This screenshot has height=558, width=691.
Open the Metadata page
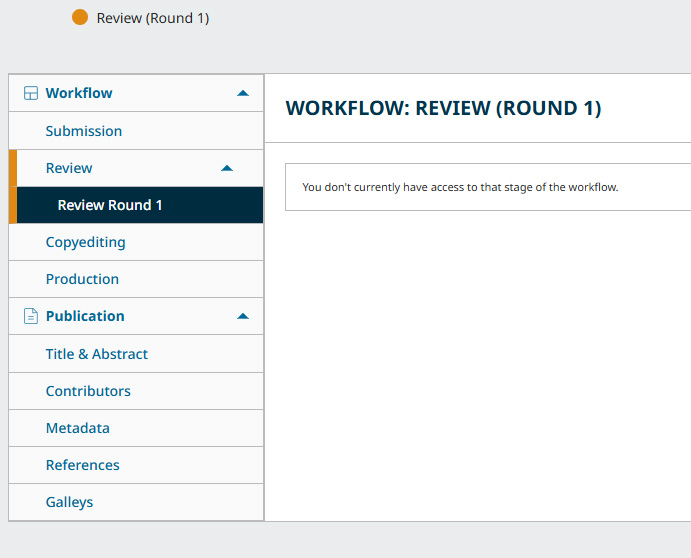coord(136,428)
